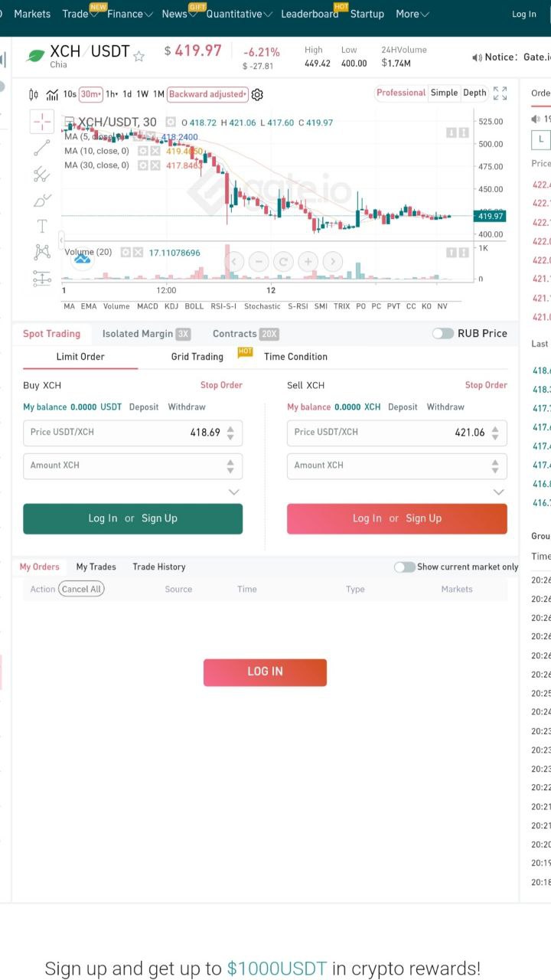Select 1M chart interval
This screenshot has width=551, height=980.
(x=158, y=94)
